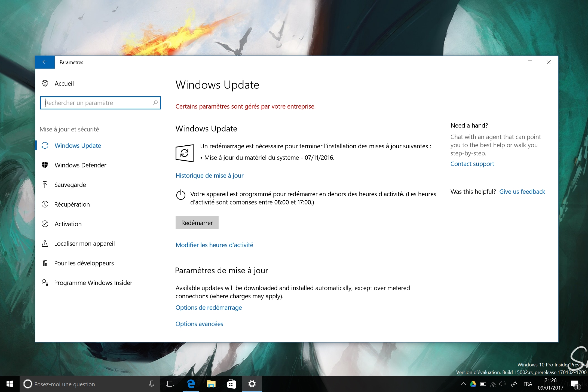Open Historique de mise à jour link

coord(209,176)
